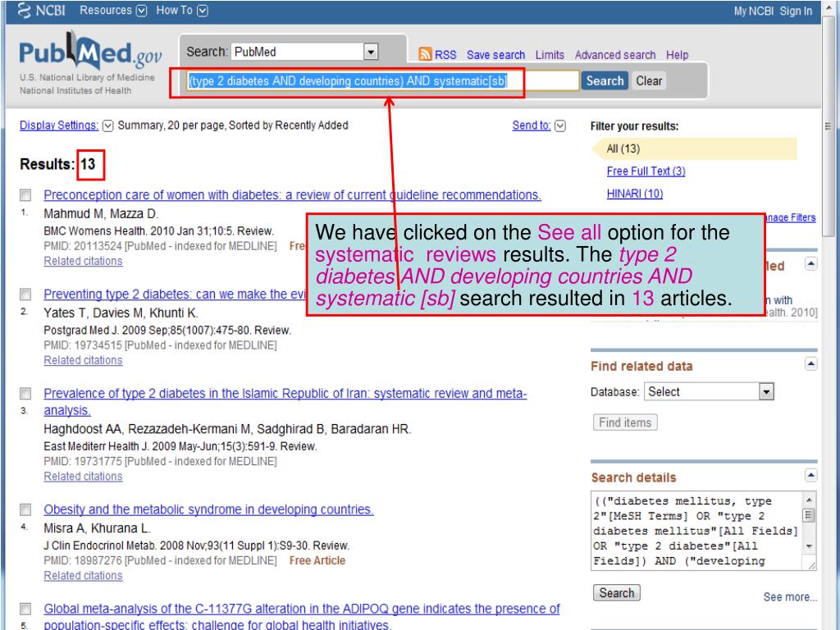The image size is (840, 630).
Task: Open article Obesity and the metabolic syndrome
Action: pos(208,509)
